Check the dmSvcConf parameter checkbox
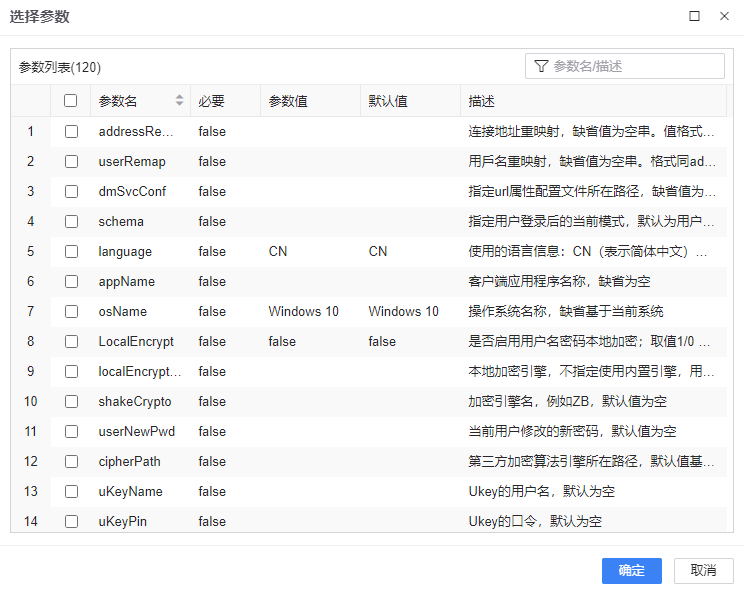Screen dimensions: 744x590 click(x=71, y=191)
